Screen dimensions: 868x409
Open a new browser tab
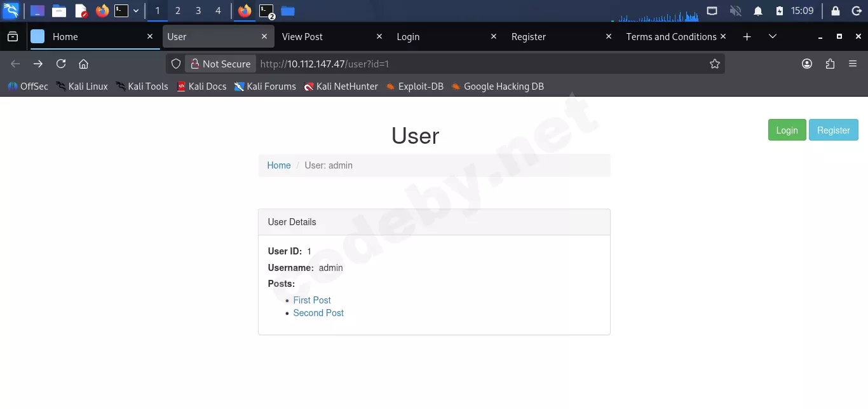point(747,37)
